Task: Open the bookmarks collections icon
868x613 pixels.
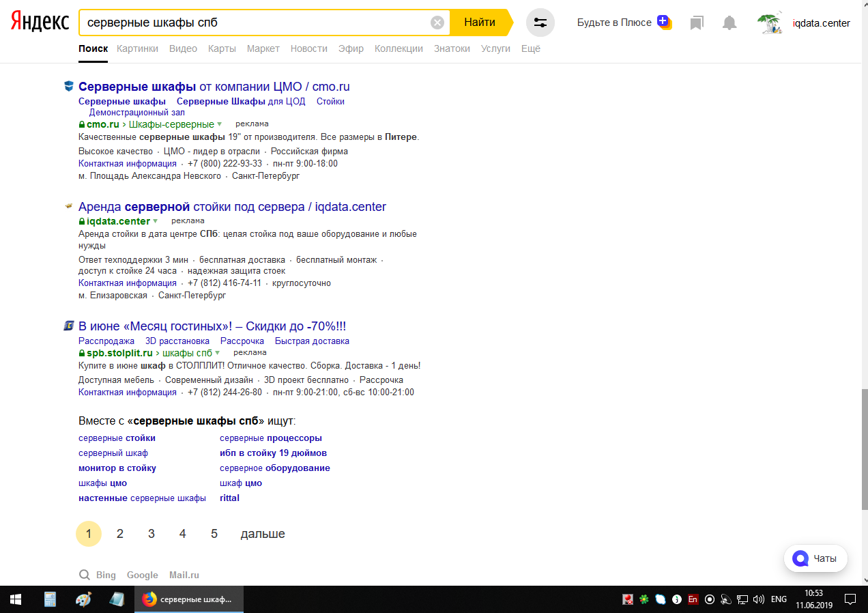Action: (x=697, y=23)
